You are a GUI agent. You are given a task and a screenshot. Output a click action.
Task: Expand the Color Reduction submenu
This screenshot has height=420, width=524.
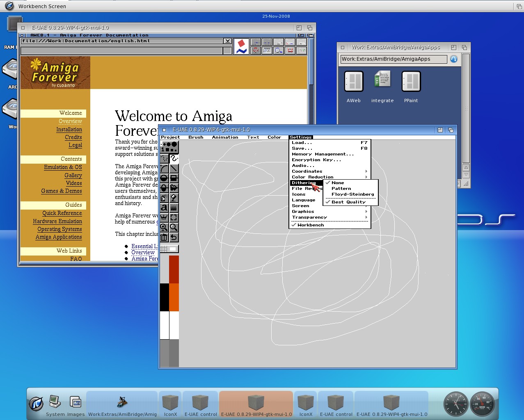pyautogui.click(x=330, y=177)
